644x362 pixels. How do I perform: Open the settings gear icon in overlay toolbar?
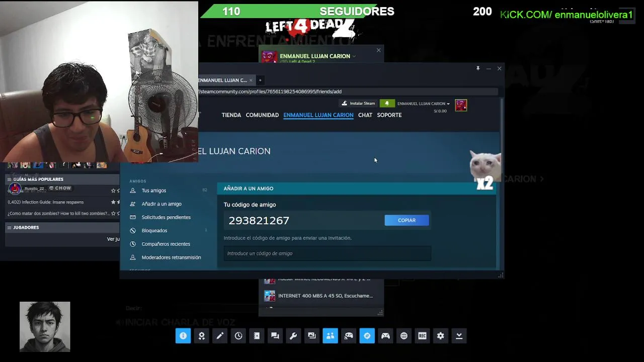(x=441, y=336)
